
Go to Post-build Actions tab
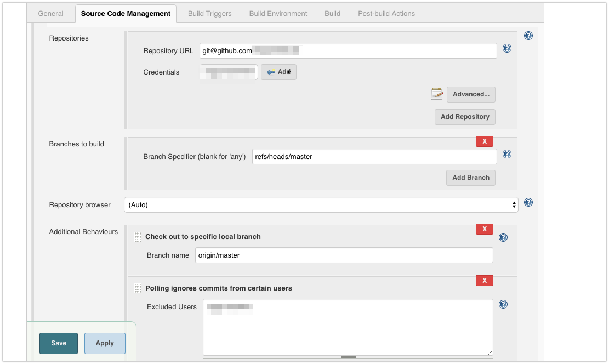[386, 14]
